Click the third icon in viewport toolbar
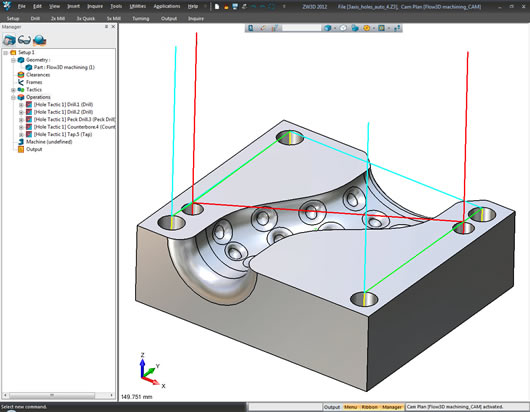 274,28
